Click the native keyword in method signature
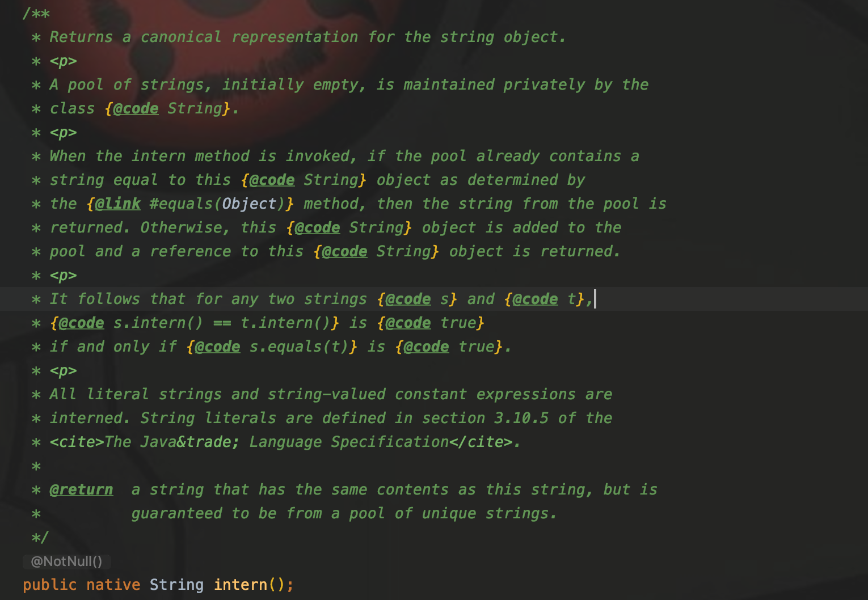This screenshot has width=868, height=600. point(113,585)
